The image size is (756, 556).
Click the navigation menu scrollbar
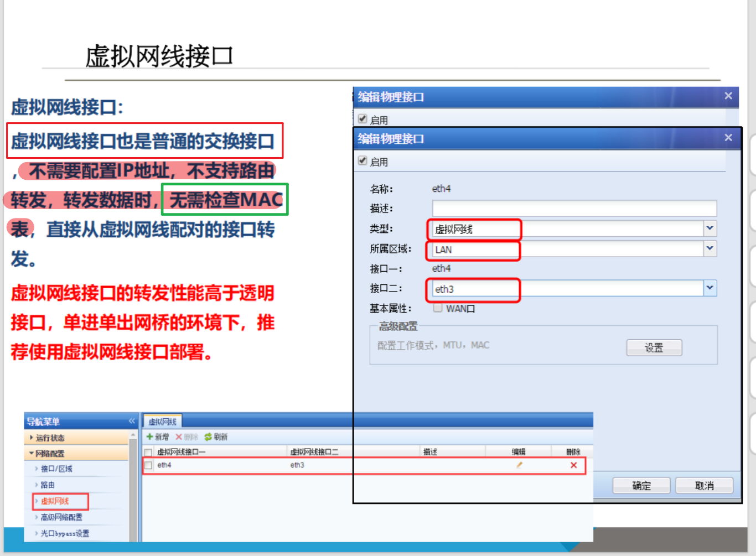pyautogui.click(x=133, y=487)
